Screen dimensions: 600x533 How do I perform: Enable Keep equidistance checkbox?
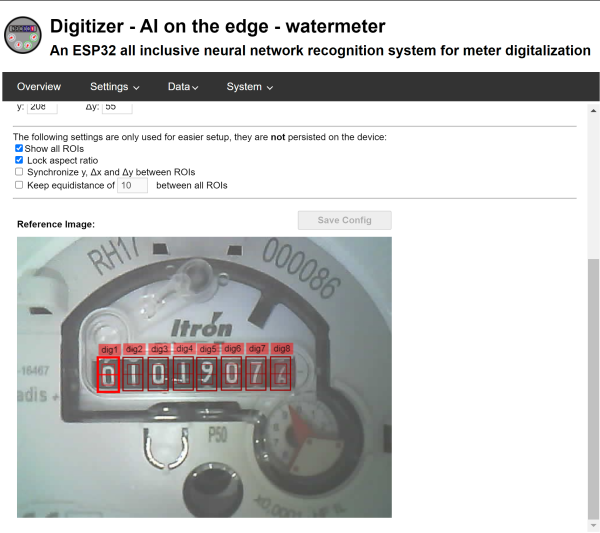(19, 185)
